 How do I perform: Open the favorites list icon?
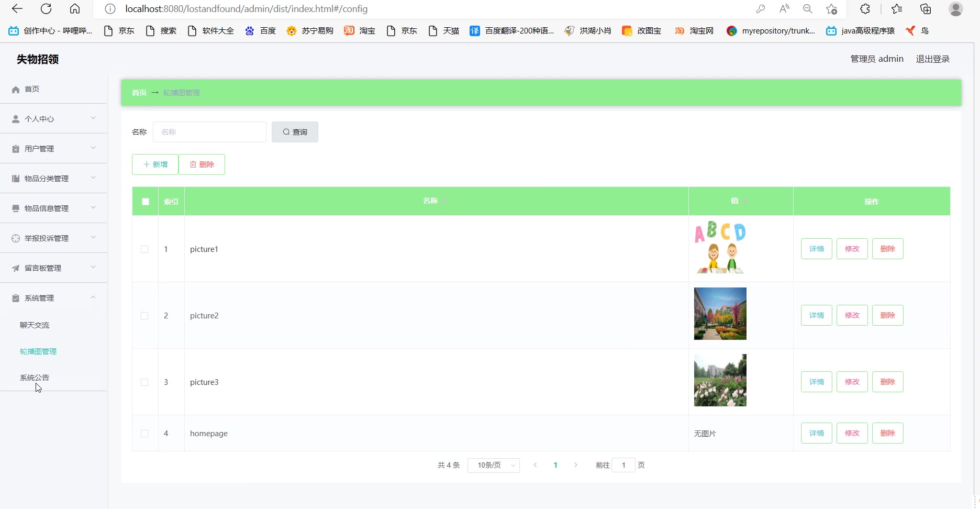[x=897, y=9]
